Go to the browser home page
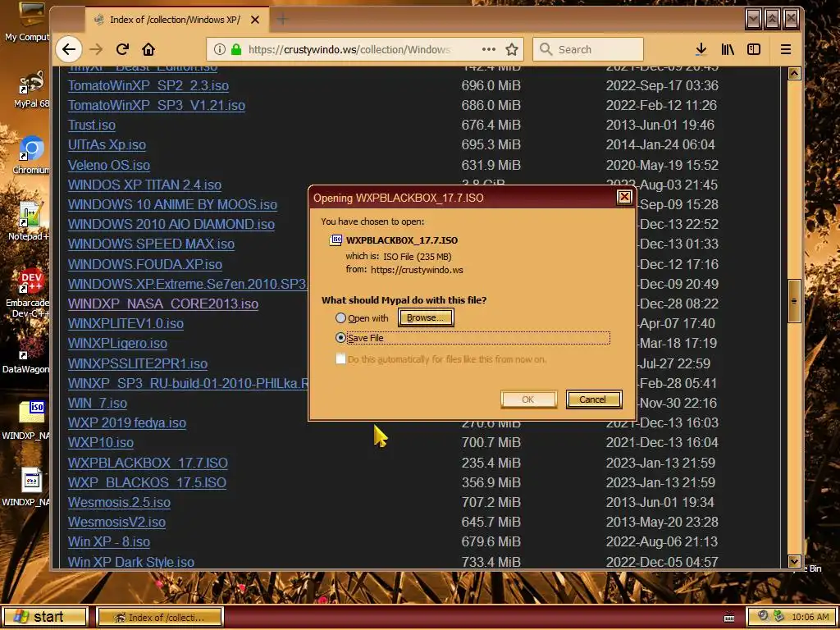This screenshot has width=840, height=630. pyautogui.click(x=148, y=49)
